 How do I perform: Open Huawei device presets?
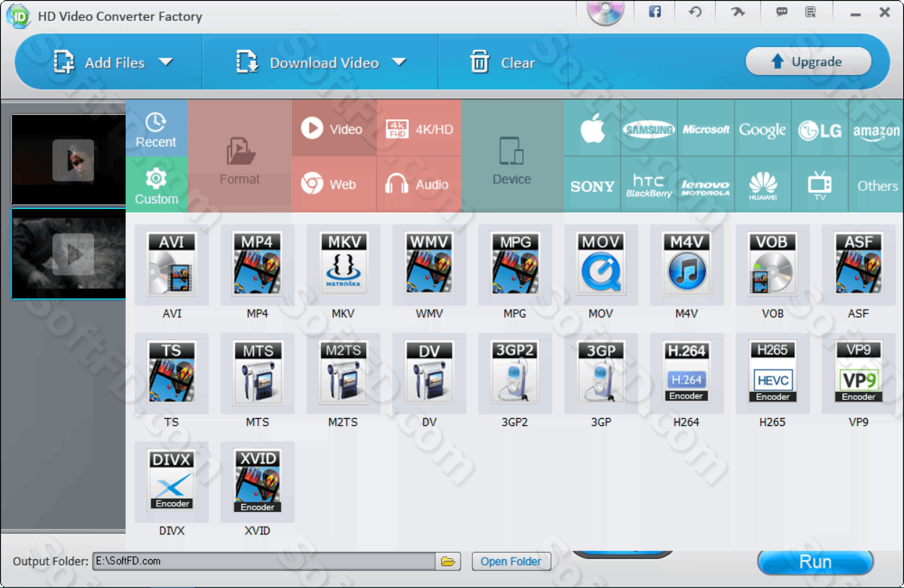coord(762,185)
